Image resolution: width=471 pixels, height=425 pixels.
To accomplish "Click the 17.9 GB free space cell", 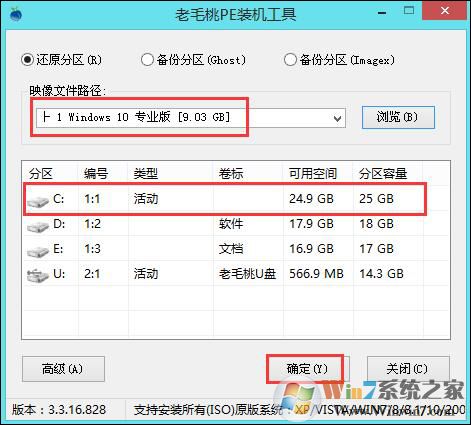I will 311,224.
